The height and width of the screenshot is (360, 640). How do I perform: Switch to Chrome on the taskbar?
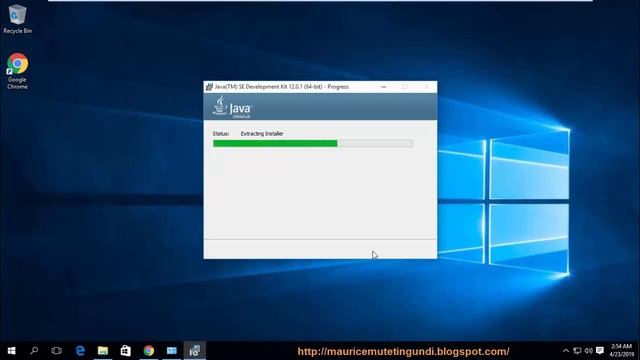click(149, 351)
